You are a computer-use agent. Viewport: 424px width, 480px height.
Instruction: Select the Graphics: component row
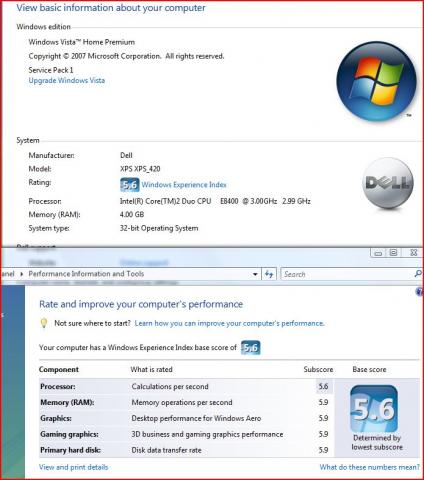(187, 418)
